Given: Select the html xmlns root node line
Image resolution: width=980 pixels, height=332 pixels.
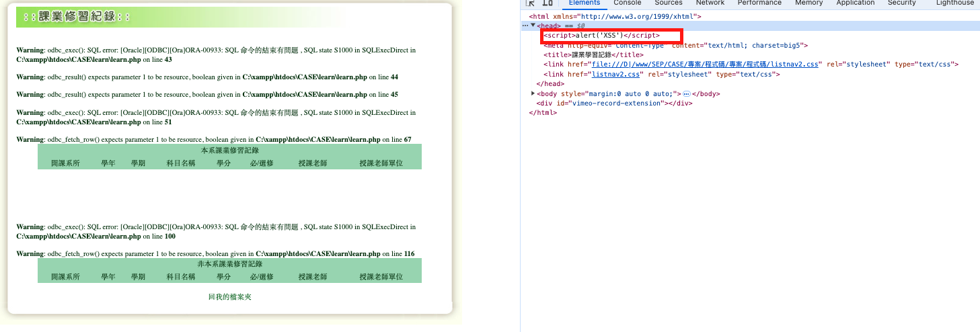Looking at the screenshot, I should pos(615,16).
